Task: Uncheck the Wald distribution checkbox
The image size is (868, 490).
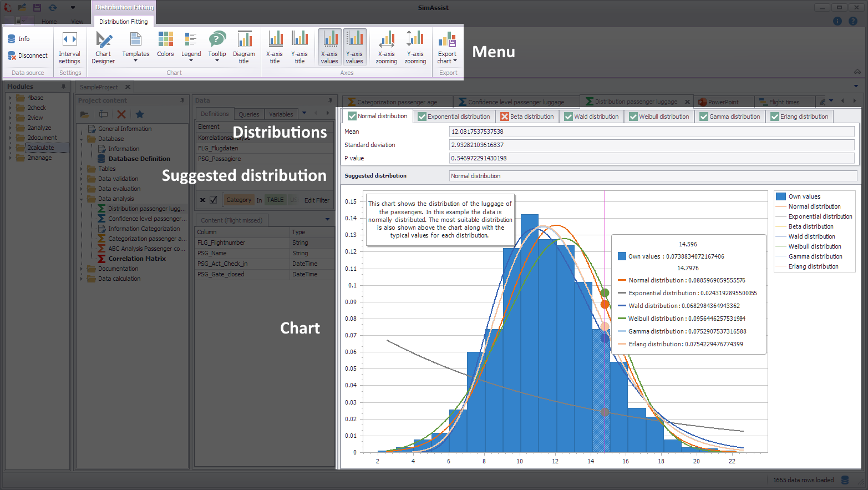Action: click(568, 117)
